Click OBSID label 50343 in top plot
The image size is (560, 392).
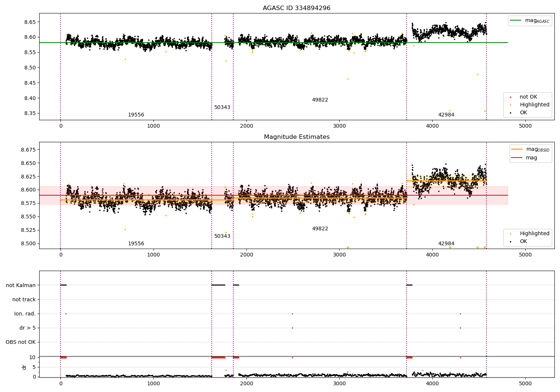222,108
